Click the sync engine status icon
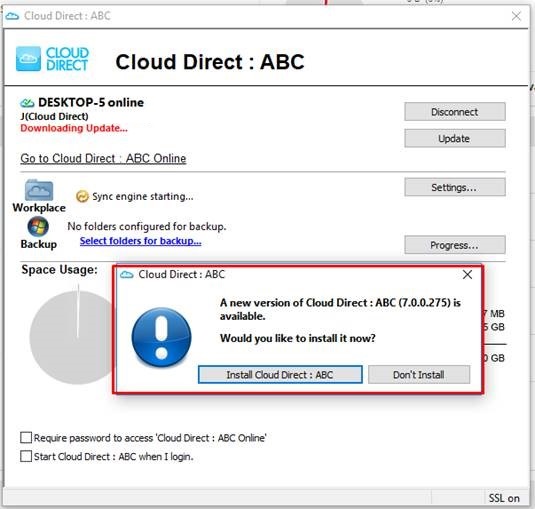 click(x=82, y=196)
